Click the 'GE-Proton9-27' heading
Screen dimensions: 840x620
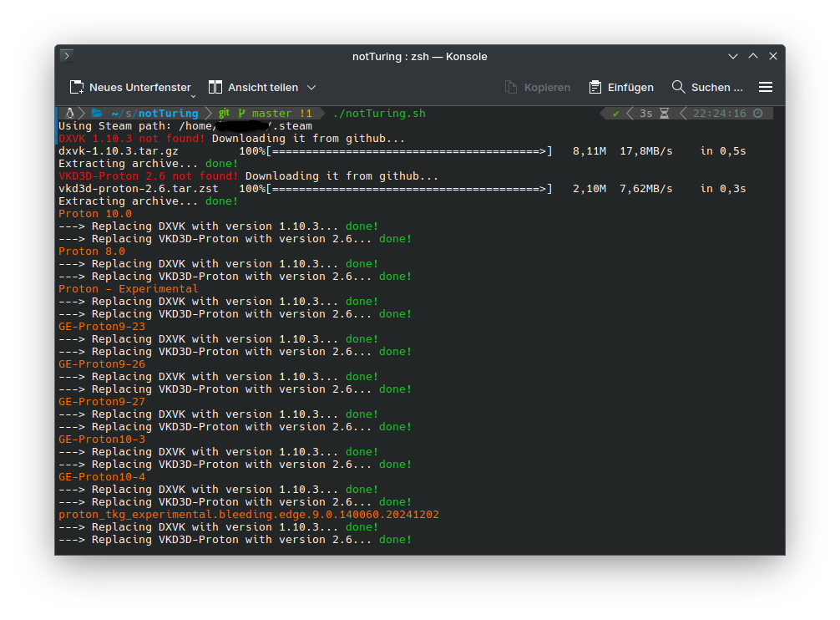(102, 401)
